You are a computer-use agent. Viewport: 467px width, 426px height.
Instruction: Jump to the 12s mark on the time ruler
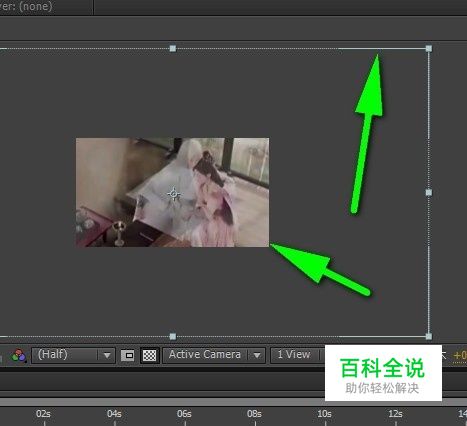click(x=395, y=415)
